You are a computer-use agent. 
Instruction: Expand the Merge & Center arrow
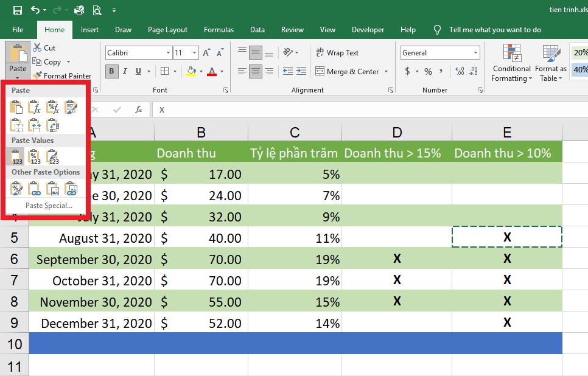(386, 71)
